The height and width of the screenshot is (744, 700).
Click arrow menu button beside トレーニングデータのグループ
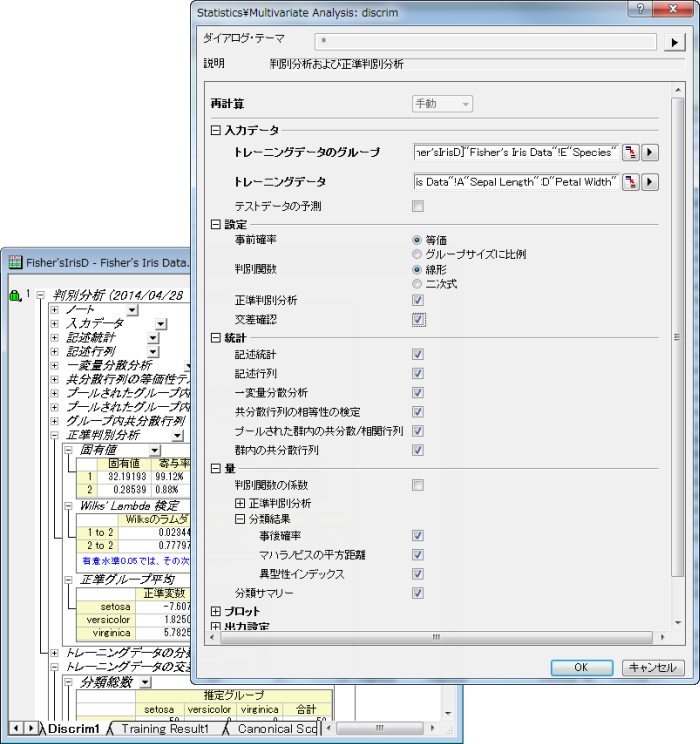click(650, 152)
